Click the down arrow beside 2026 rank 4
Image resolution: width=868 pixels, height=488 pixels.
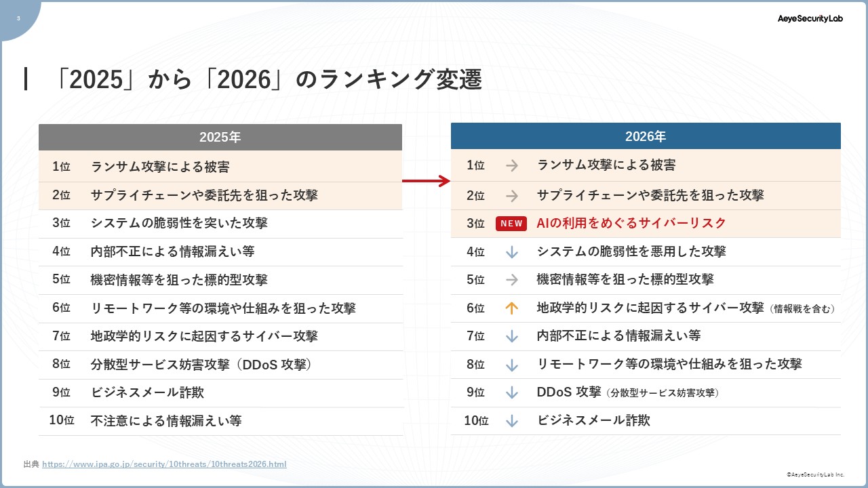coord(512,252)
